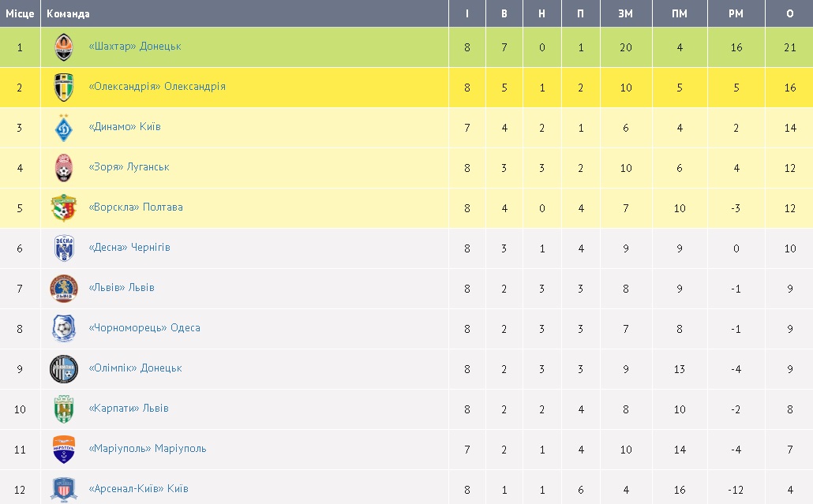Click the «Команда» column header
Image resolution: width=813 pixels, height=504 pixels.
click(69, 13)
